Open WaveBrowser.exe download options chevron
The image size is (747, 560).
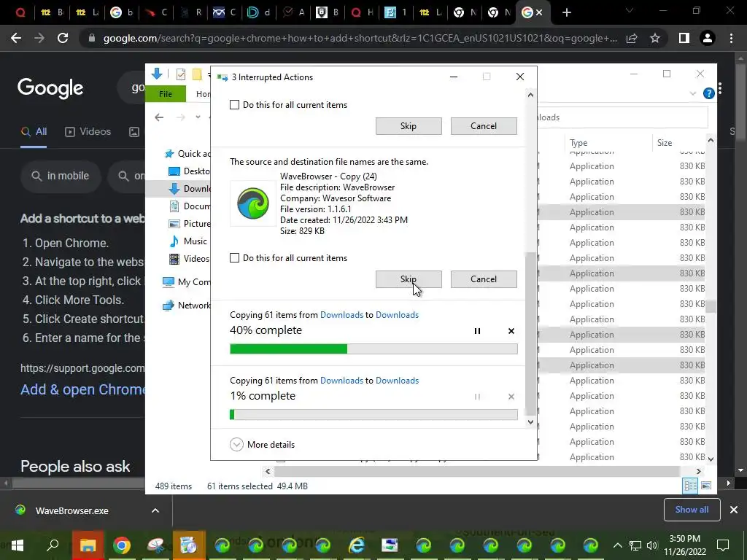[x=155, y=510]
